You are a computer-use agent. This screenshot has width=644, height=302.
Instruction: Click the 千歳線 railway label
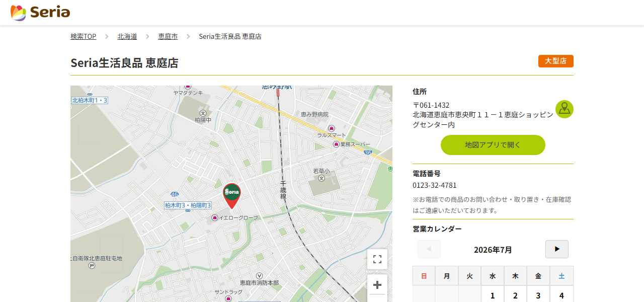[283, 190]
